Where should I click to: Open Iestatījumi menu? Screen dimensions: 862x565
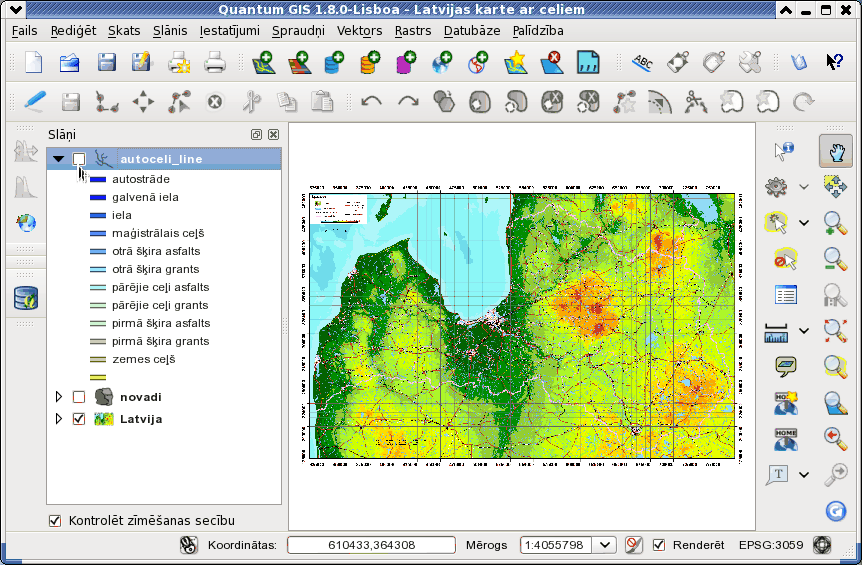(x=229, y=31)
